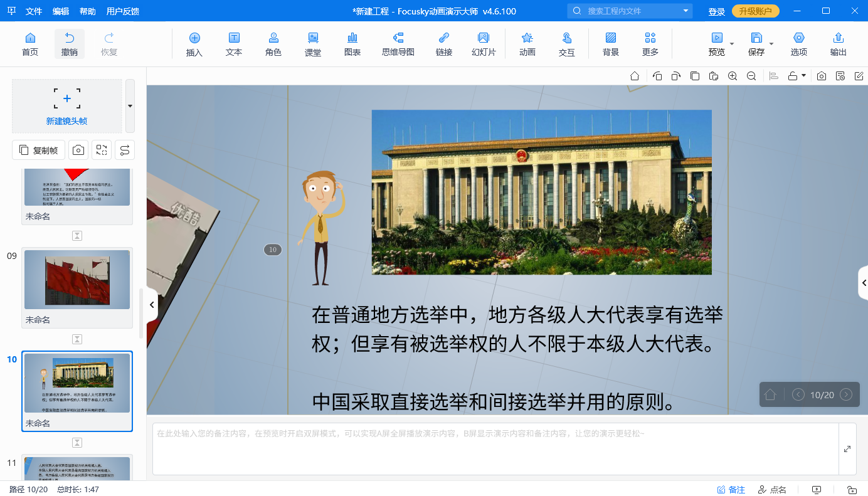Click the presentation screen icon in status bar
This screenshot has height=496, width=868.
(817, 490)
